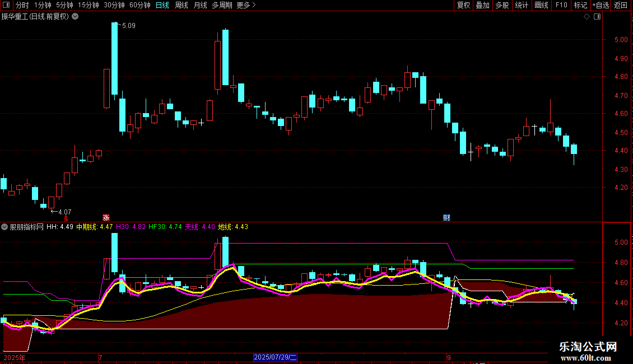The height and width of the screenshot is (364, 633).
Task: Click the H30: 4.82 indicator value
Action: pyautogui.click(x=131, y=227)
